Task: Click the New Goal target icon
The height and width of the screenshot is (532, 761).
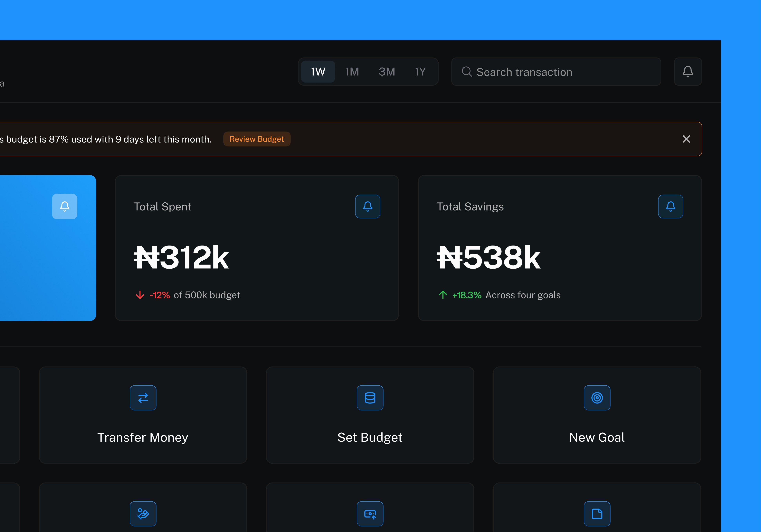Action: [x=597, y=398]
